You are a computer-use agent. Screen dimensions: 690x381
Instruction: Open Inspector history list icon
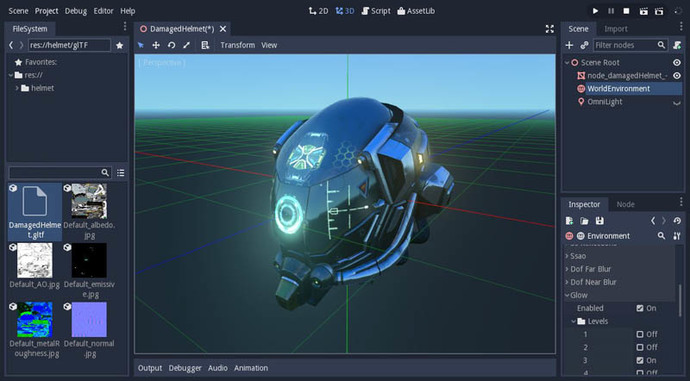(677, 221)
